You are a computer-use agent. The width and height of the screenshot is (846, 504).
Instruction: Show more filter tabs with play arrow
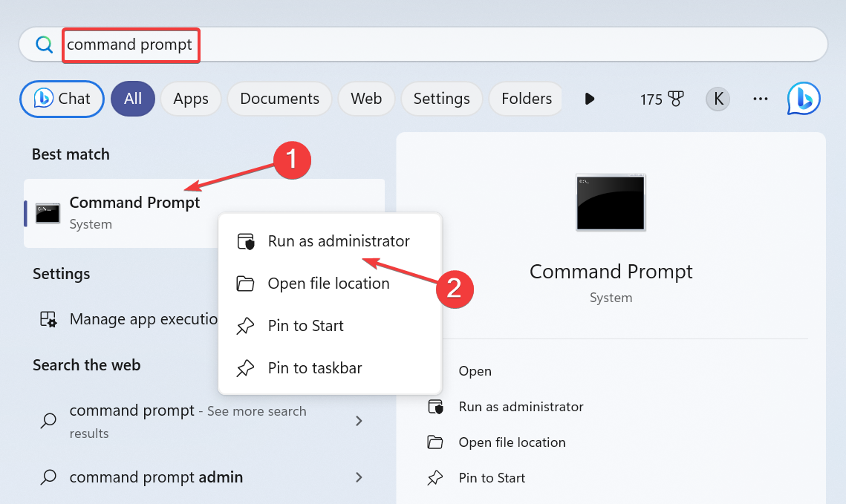(590, 99)
